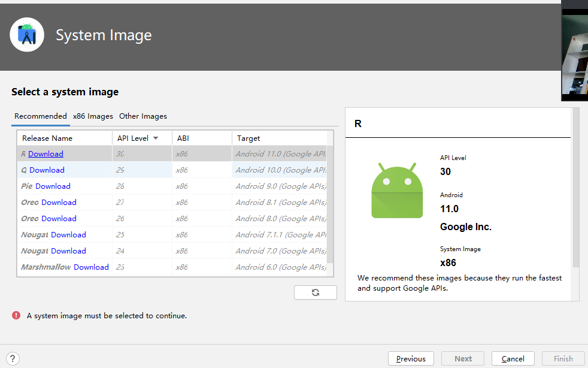Download the Nougat API 25 image
Screen dimensions: 588x368
point(68,235)
